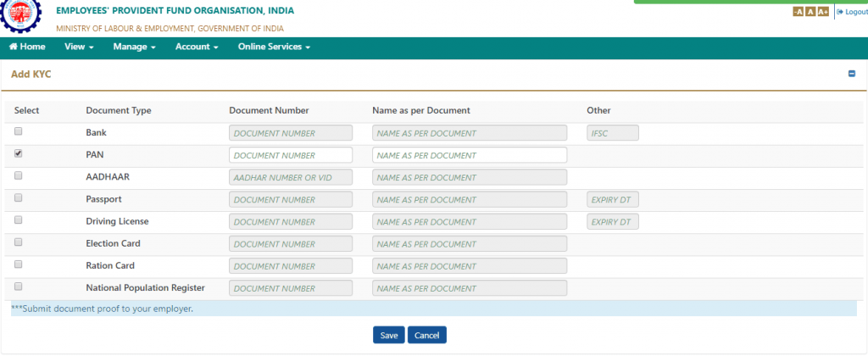Check the Bank document checkbox
868x356 pixels.
[19, 131]
